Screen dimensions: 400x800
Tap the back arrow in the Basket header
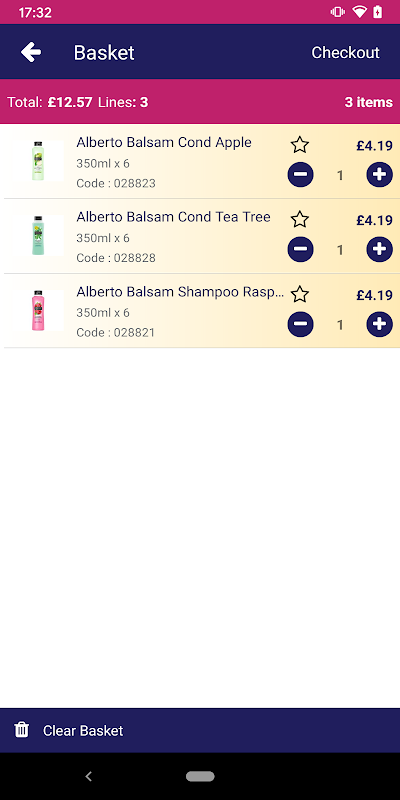pos(31,52)
